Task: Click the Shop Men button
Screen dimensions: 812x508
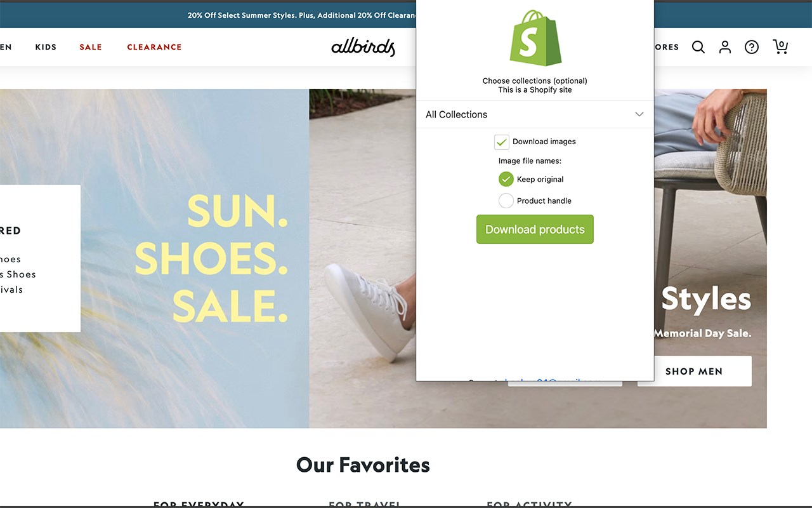Action: (695, 371)
